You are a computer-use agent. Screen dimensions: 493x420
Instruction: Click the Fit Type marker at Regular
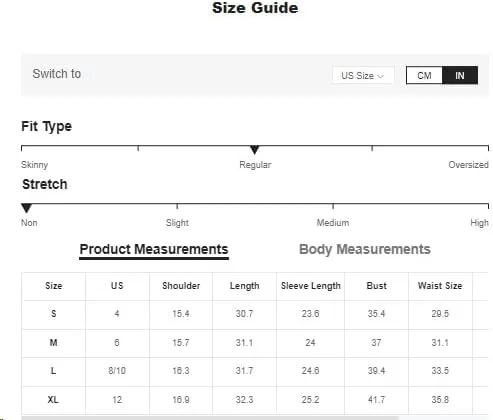pos(255,150)
